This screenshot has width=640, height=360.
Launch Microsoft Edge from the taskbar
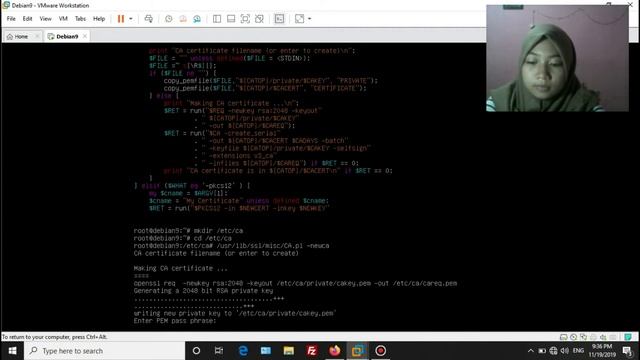pos(243,351)
